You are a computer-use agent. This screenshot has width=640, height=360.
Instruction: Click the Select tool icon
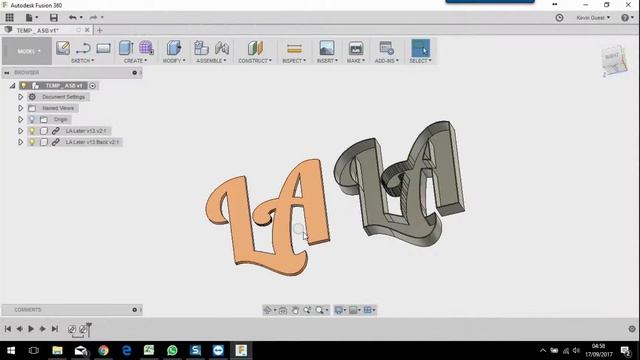click(x=420, y=48)
